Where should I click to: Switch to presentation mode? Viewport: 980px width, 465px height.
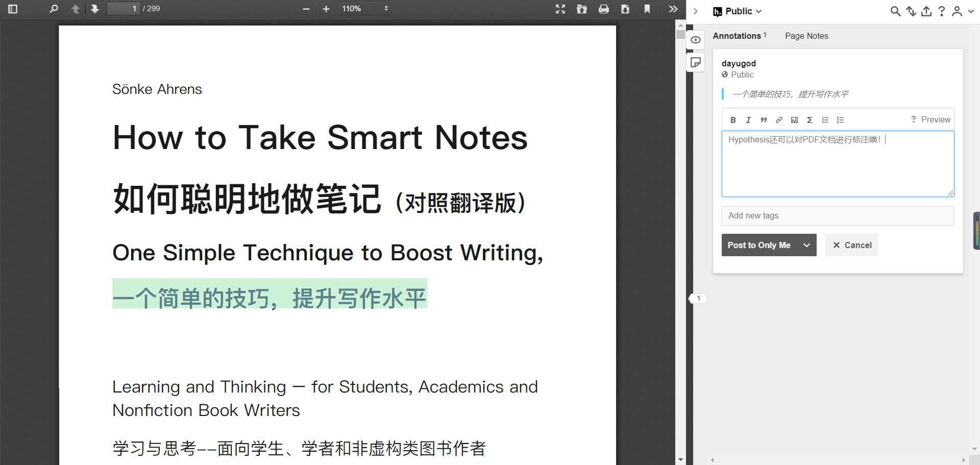[x=560, y=9]
